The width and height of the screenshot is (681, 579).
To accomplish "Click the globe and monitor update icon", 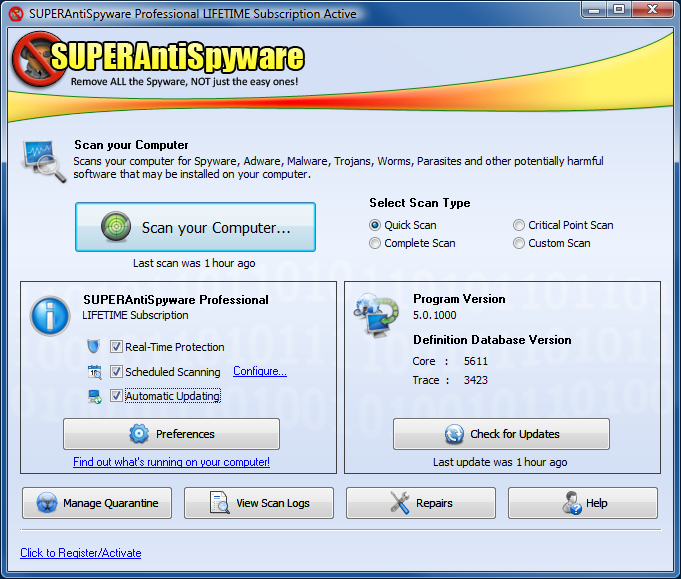I will (376, 315).
